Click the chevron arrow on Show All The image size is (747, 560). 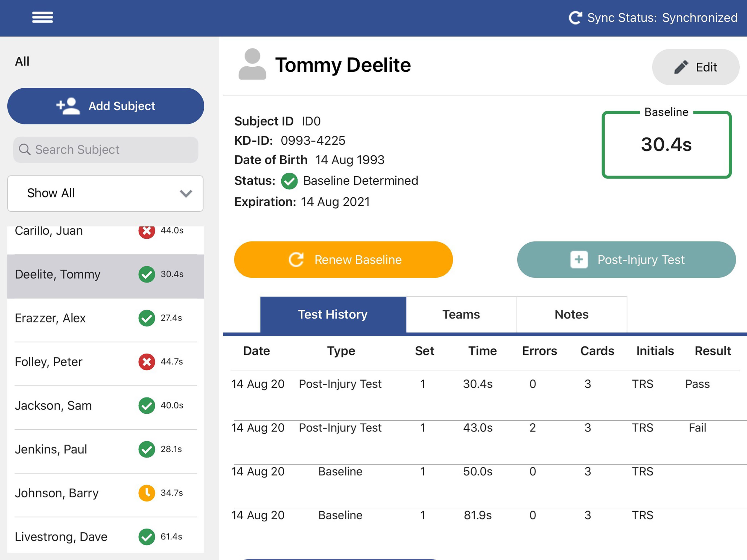pyautogui.click(x=186, y=194)
